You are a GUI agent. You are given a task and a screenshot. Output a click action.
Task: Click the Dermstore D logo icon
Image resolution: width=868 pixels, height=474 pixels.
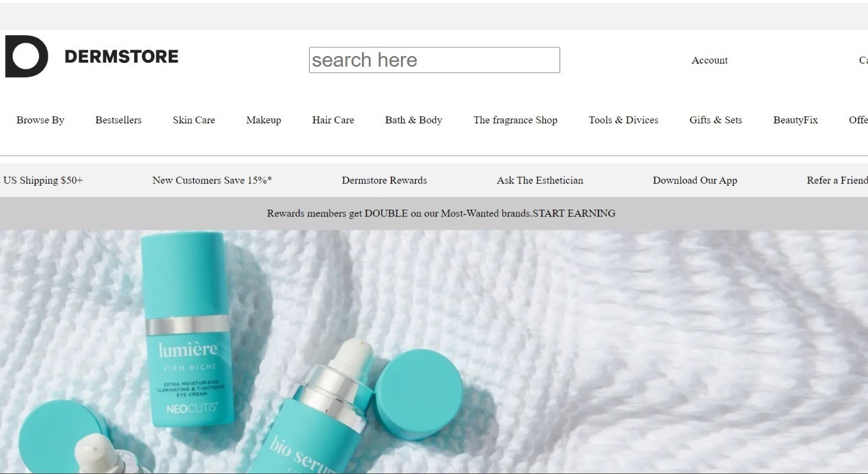pyautogui.click(x=26, y=57)
